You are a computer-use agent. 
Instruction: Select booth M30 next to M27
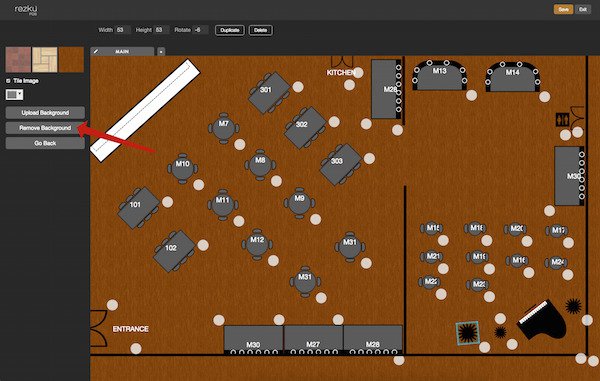pos(253,340)
